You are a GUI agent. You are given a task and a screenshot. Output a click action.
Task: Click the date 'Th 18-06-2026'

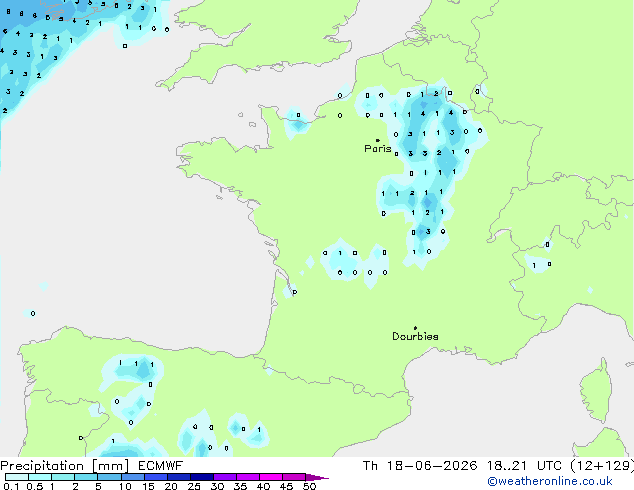click(420, 466)
